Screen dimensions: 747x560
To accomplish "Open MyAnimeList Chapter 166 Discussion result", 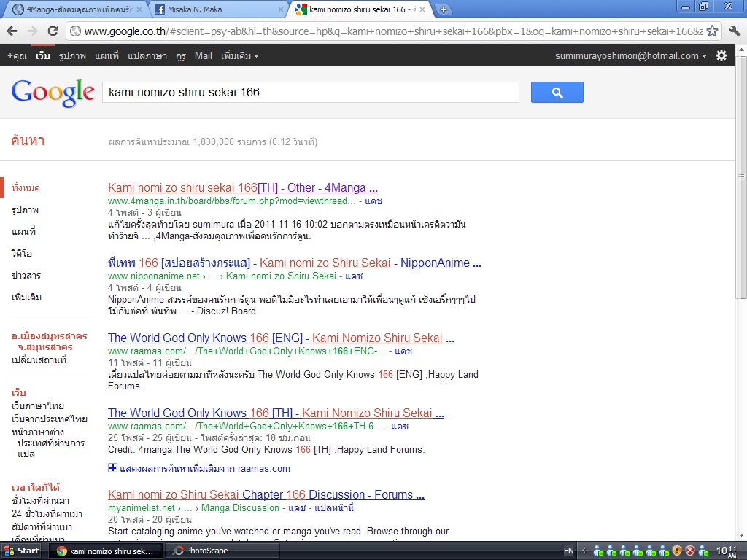I will 266,495.
